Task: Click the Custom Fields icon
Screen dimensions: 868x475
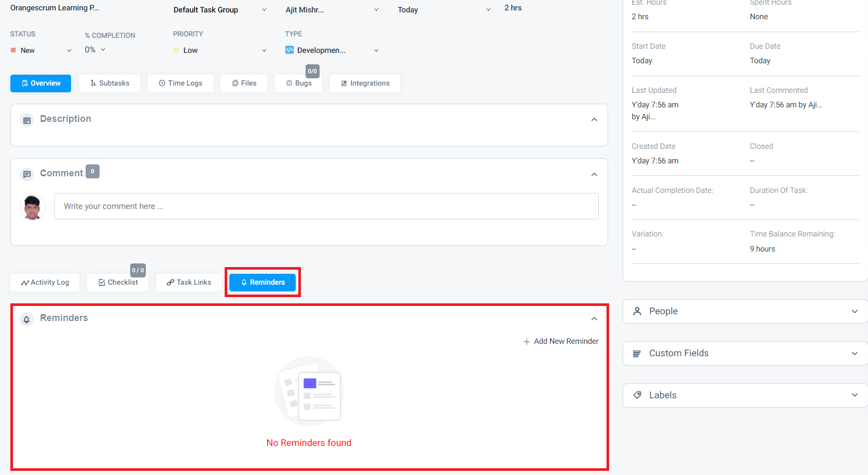Action: click(x=637, y=354)
